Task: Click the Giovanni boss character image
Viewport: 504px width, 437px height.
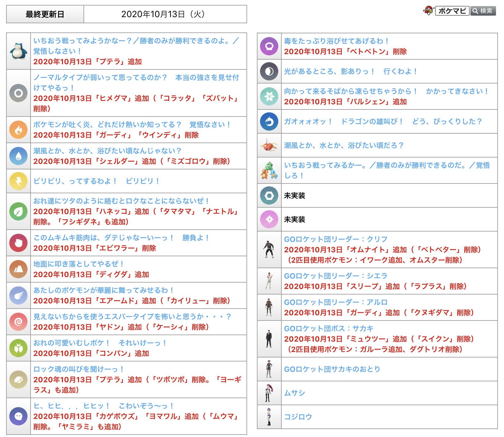Action: [269, 339]
